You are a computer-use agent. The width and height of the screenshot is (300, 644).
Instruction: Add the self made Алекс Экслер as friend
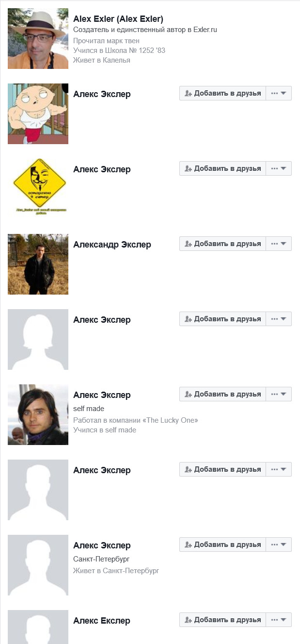222,394
